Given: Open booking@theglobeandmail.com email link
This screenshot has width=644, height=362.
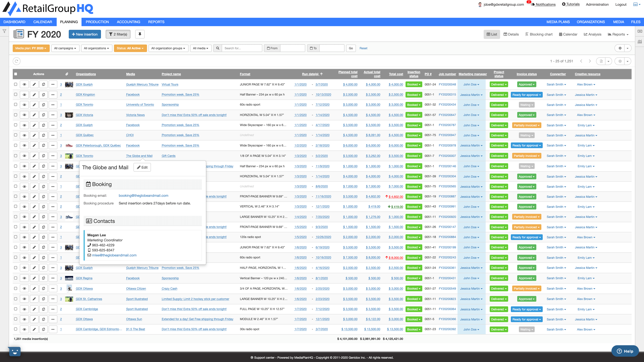Looking at the screenshot, I should point(144,196).
